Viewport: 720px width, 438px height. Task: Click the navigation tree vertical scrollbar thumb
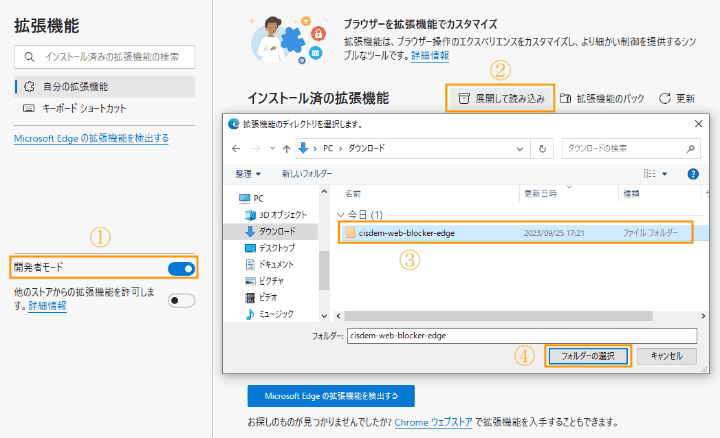[324, 270]
